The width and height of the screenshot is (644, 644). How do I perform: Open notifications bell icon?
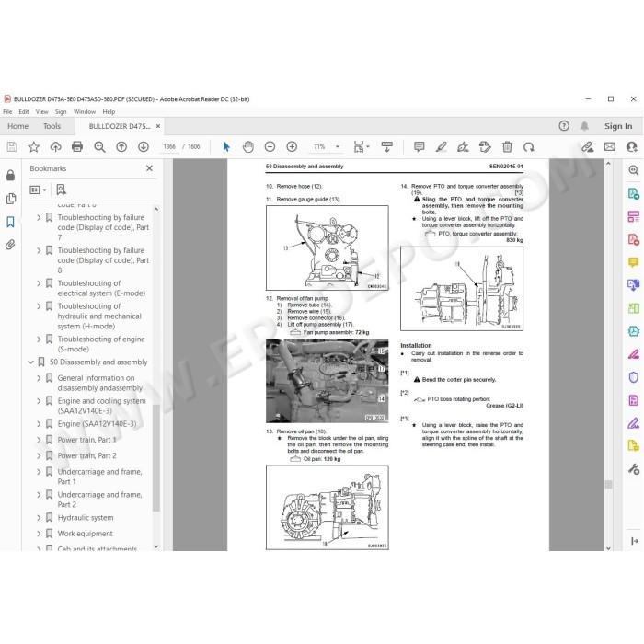pyautogui.click(x=584, y=126)
